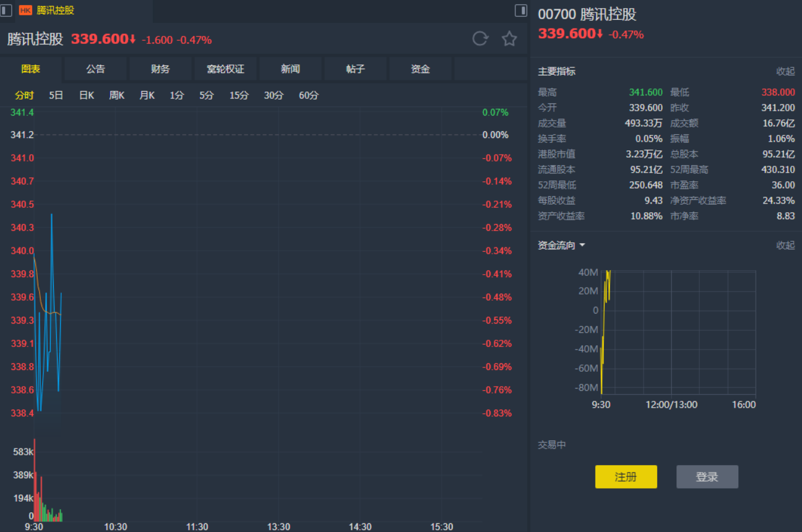Click the HK market badge icon
802x532 pixels.
(x=25, y=11)
